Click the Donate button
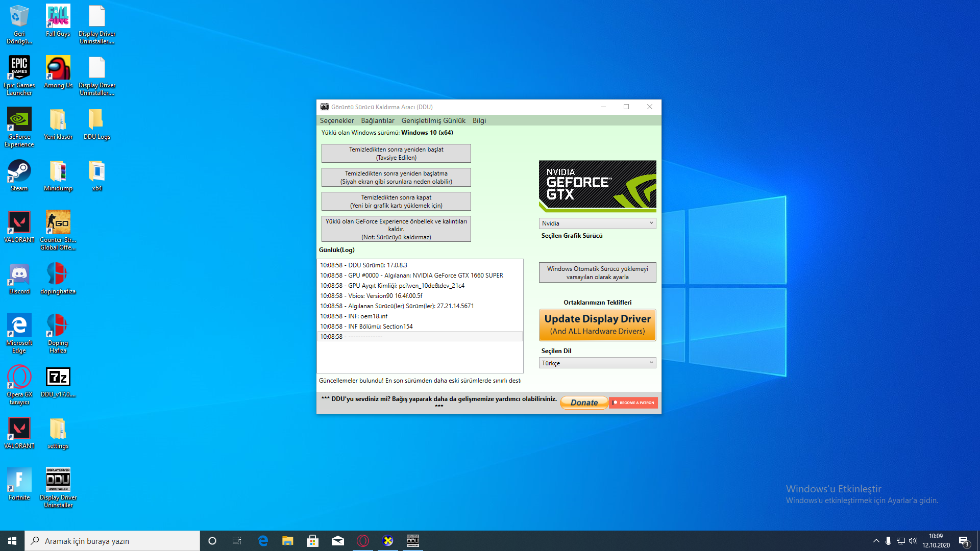 point(584,403)
